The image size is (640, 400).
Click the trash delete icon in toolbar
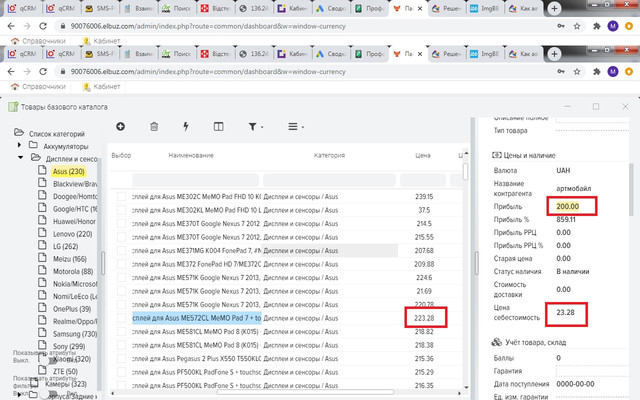(154, 127)
